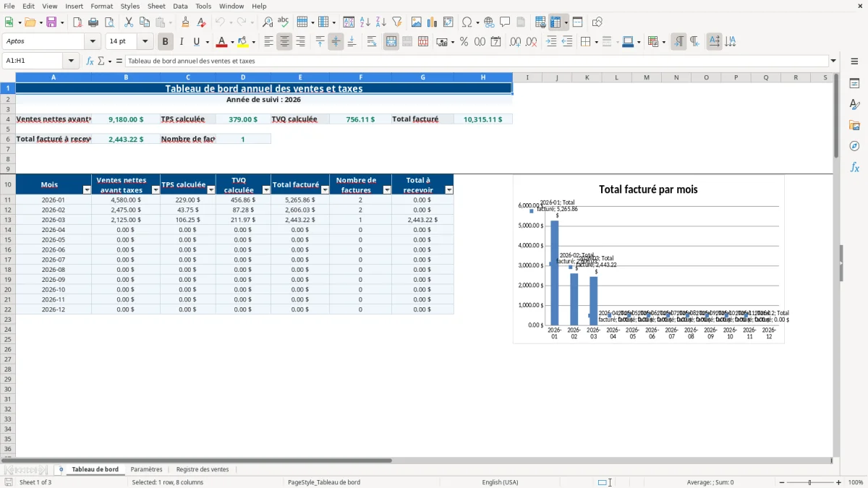The width and height of the screenshot is (868, 488).
Task: Open the Total facturé column filter dropdown
Action: [325, 190]
